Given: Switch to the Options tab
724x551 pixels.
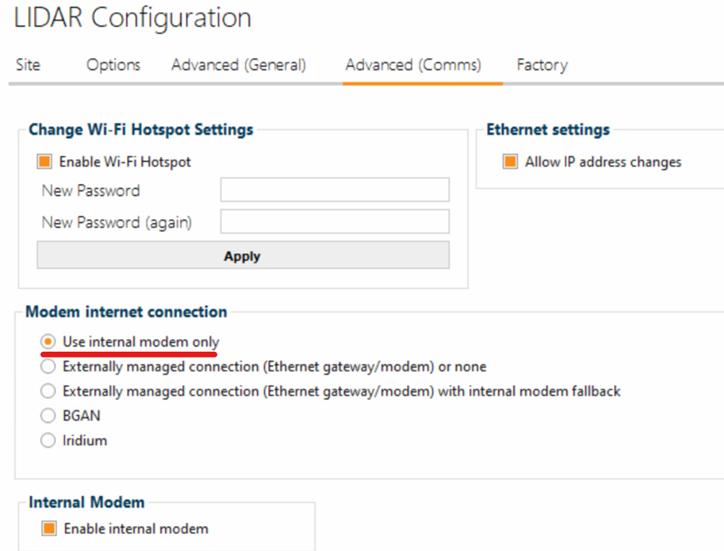Looking at the screenshot, I should (x=113, y=65).
